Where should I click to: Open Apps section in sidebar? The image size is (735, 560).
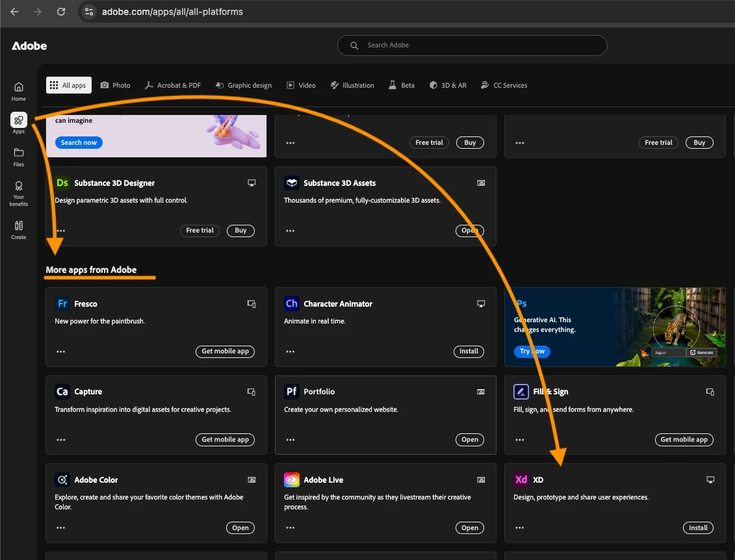(19, 123)
